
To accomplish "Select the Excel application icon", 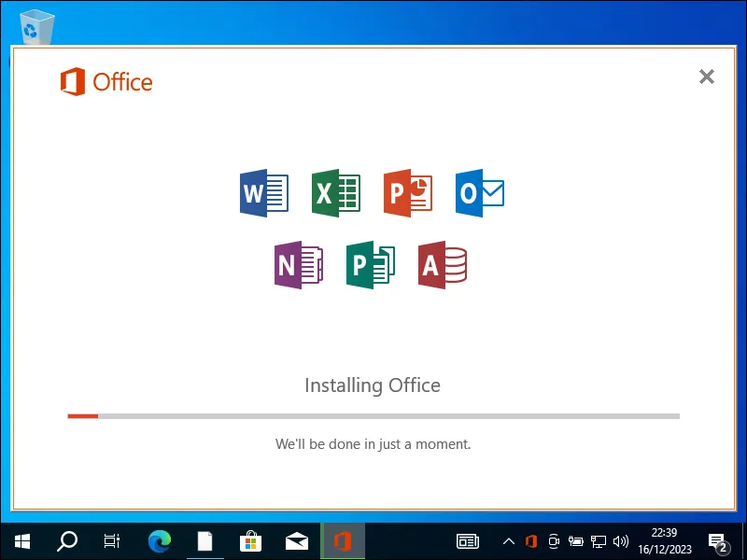I will (x=336, y=193).
